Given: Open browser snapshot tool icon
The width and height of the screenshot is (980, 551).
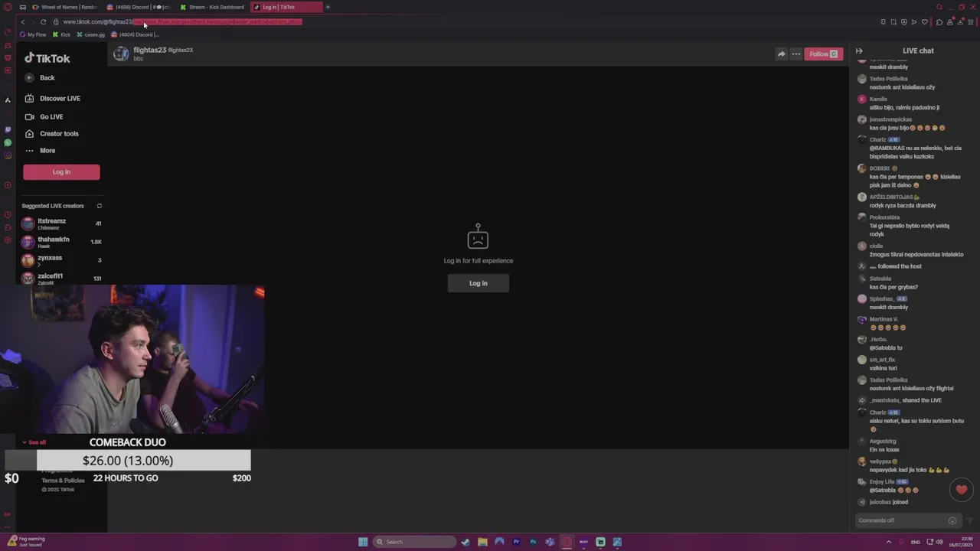Looking at the screenshot, I should tap(893, 22).
